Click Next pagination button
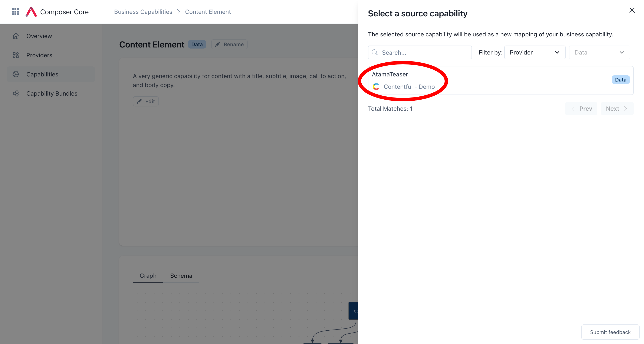The height and width of the screenshot is (344, 644). [x=616, y=108]
